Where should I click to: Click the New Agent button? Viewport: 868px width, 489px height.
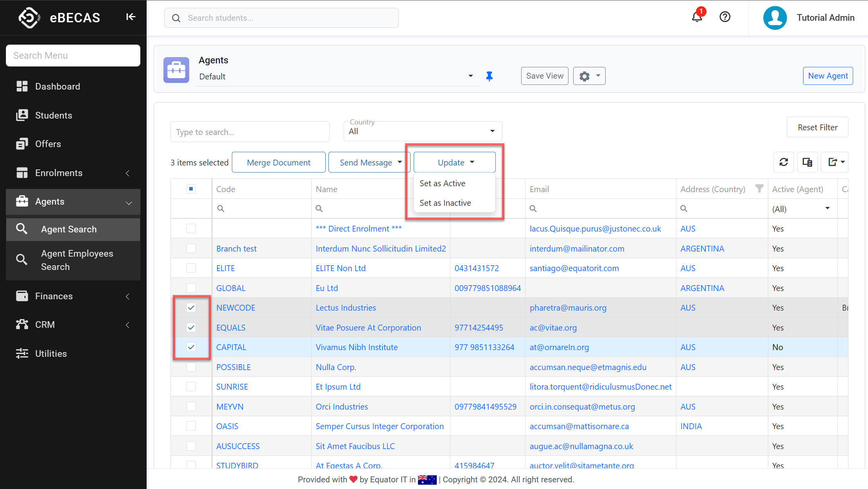pos(828,76)
